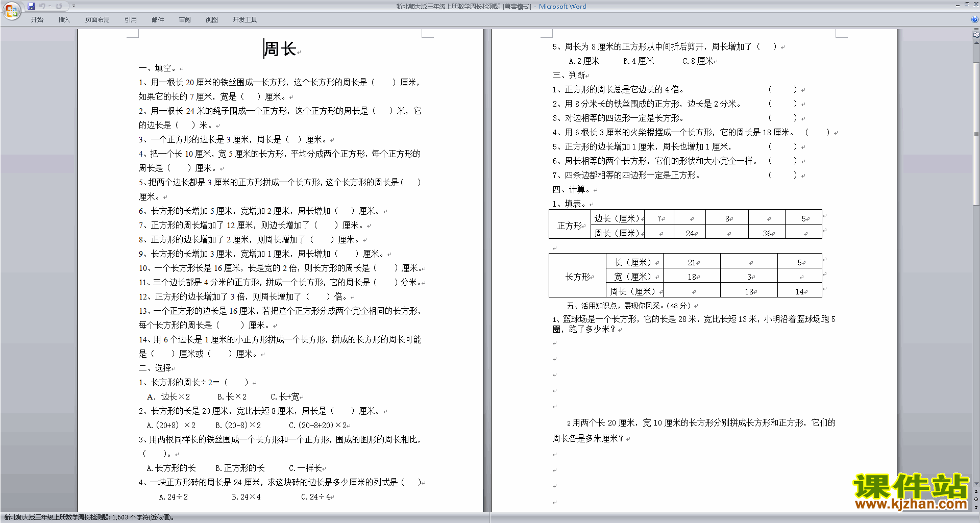Viewport: 980px width, 523px height.
Task: Click the Previous Page double-arrow button
Action: pos(976,492)
